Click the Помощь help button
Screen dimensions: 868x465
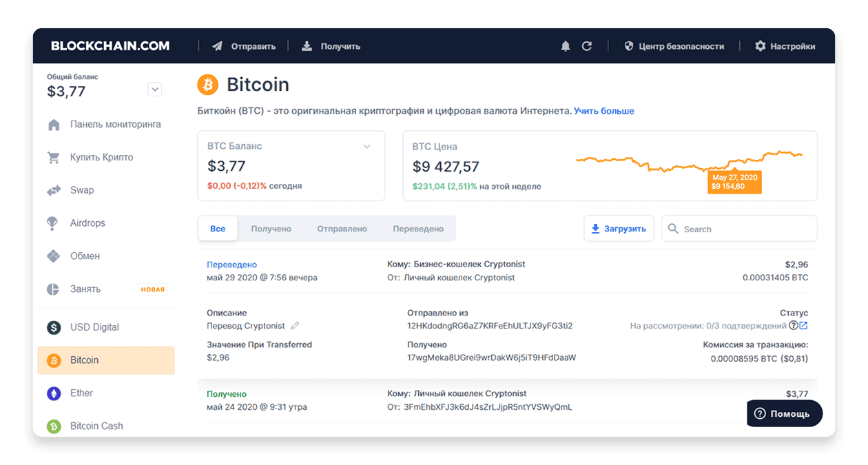pos(785,413)
